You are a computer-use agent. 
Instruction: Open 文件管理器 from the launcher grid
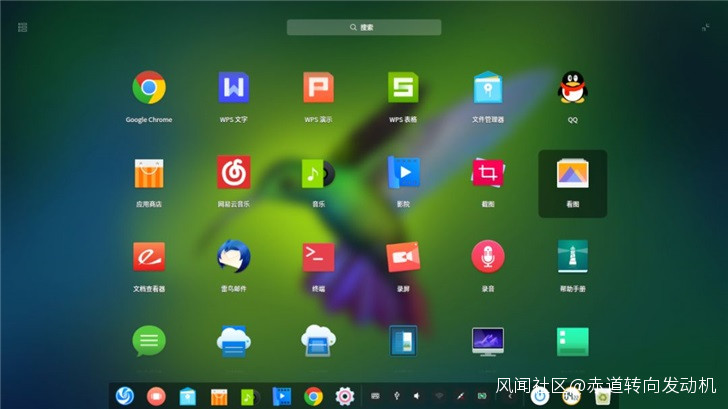488,87
